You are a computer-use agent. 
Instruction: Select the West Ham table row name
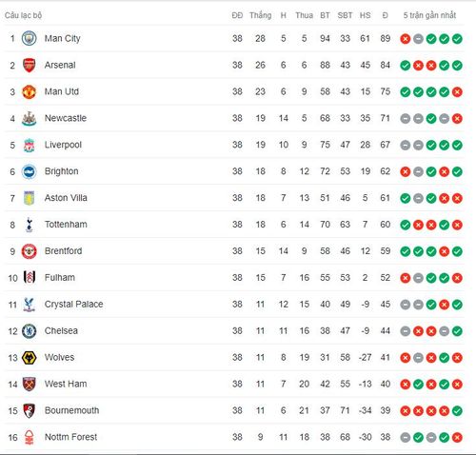click(66, 384)
